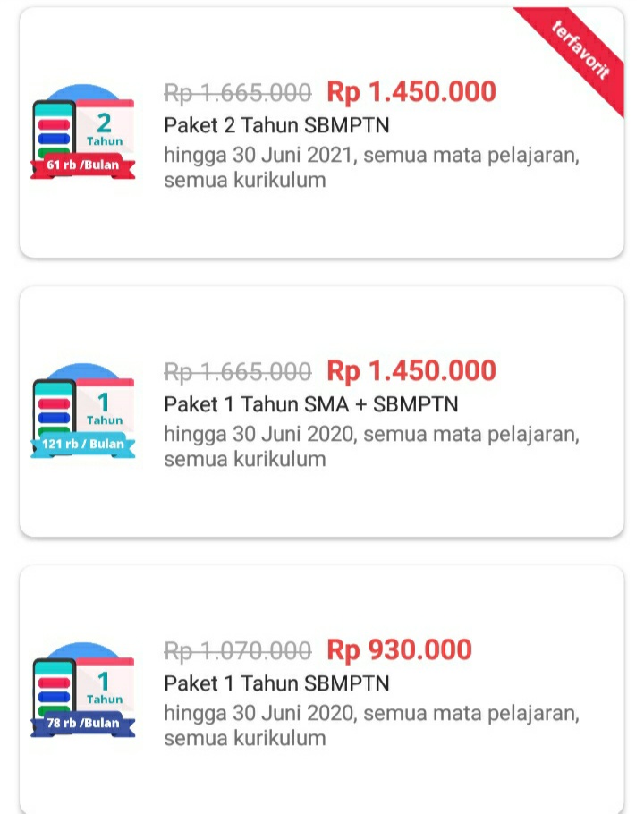Tap the description under Paket 1 Tahun SBMPTN
Viewport: 644px width, 814px height.
(x=371, y=725)
